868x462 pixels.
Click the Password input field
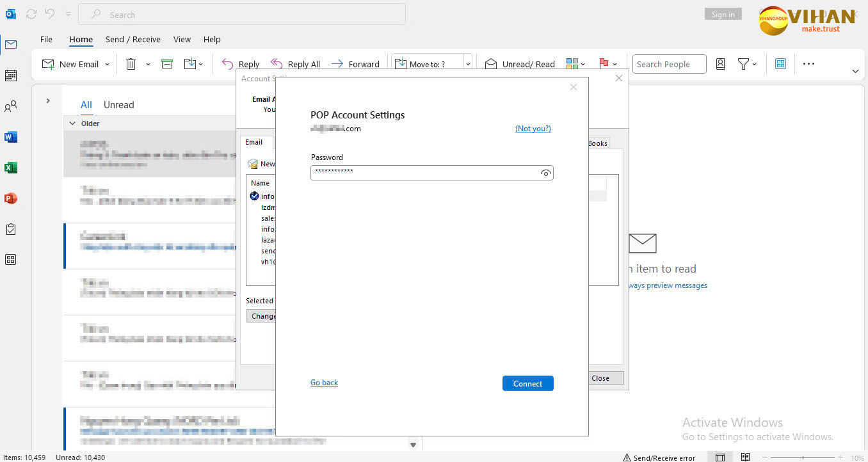coord(422,173)
